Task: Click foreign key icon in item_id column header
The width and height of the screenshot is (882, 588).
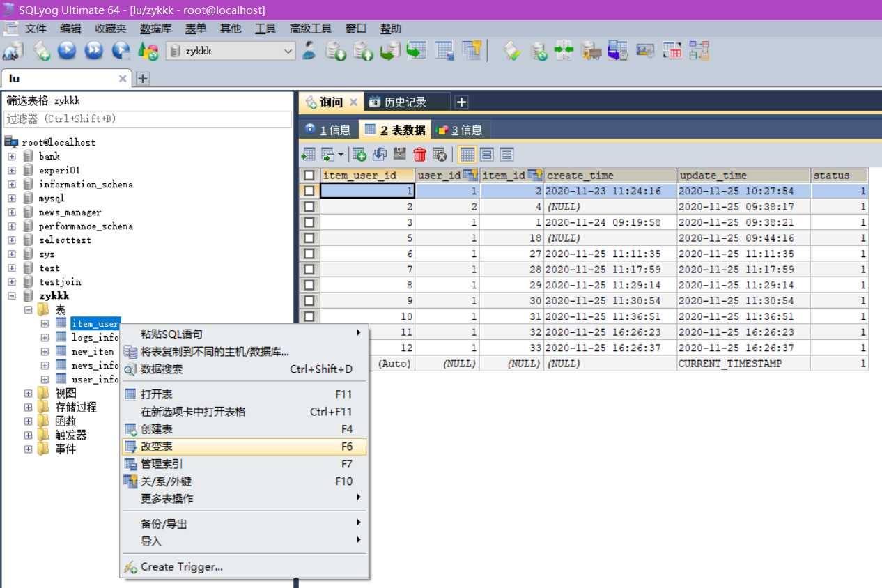Action: pyautogui.click(x=534, y=175)
